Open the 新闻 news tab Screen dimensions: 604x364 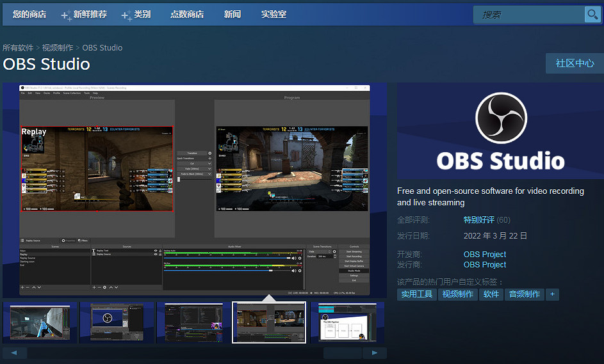click(233, 14)
